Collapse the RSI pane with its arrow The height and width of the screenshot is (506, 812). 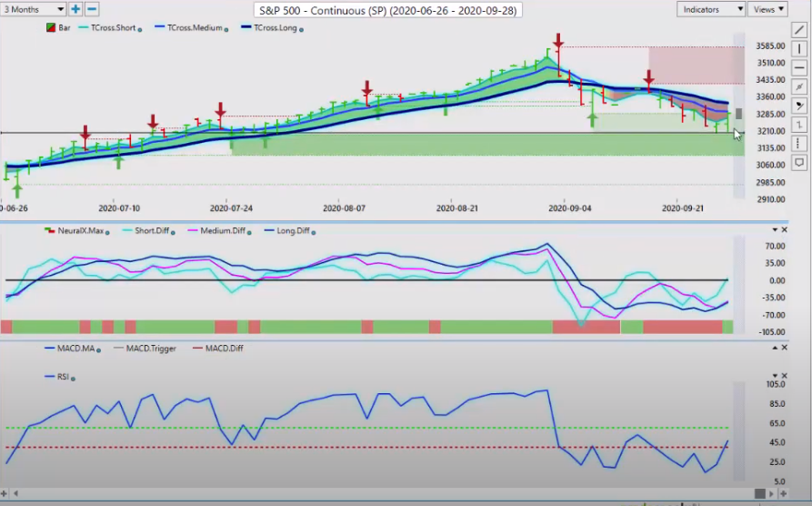(x=775, y=375)
